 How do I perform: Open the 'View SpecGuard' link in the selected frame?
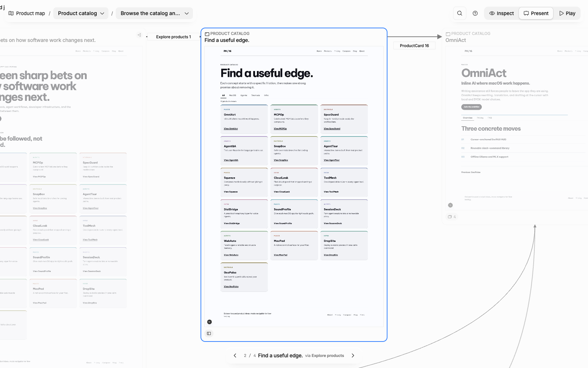pos(332,128)
